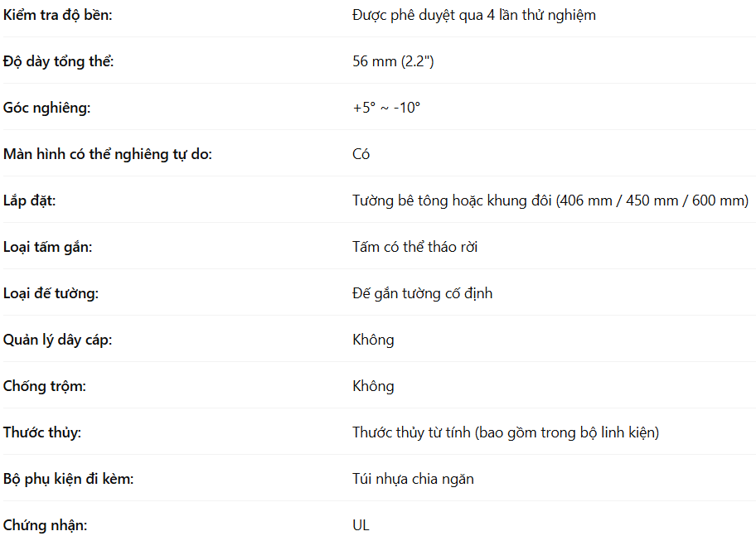This screenshot has height=536, width=756.
Task: Click the "Có" value text
Action: [x=361, y=154]
